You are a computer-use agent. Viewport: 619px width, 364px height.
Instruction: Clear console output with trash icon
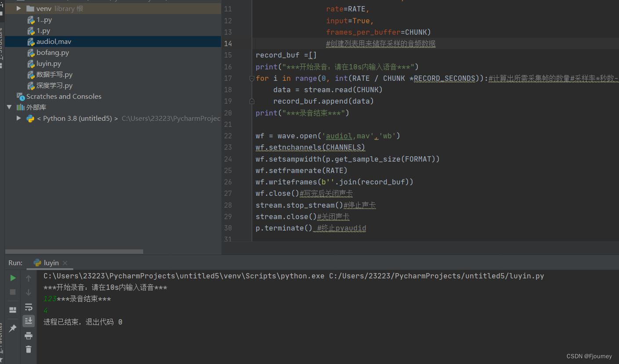(x=29, y=350)
